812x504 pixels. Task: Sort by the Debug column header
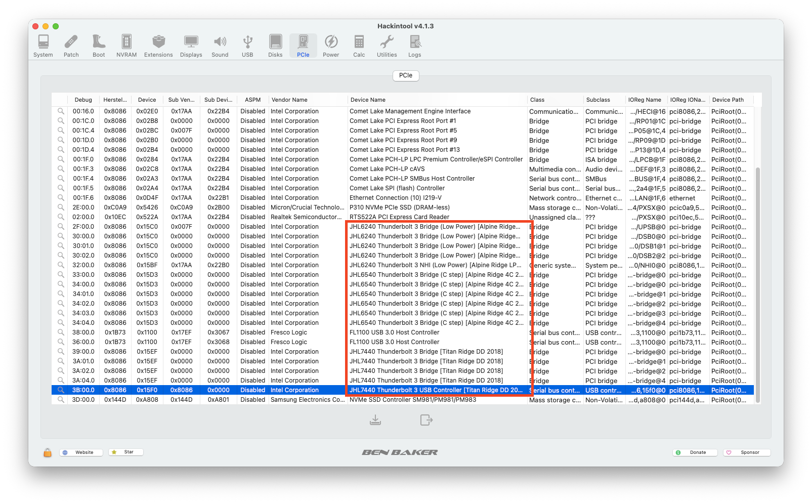point(83,100)
